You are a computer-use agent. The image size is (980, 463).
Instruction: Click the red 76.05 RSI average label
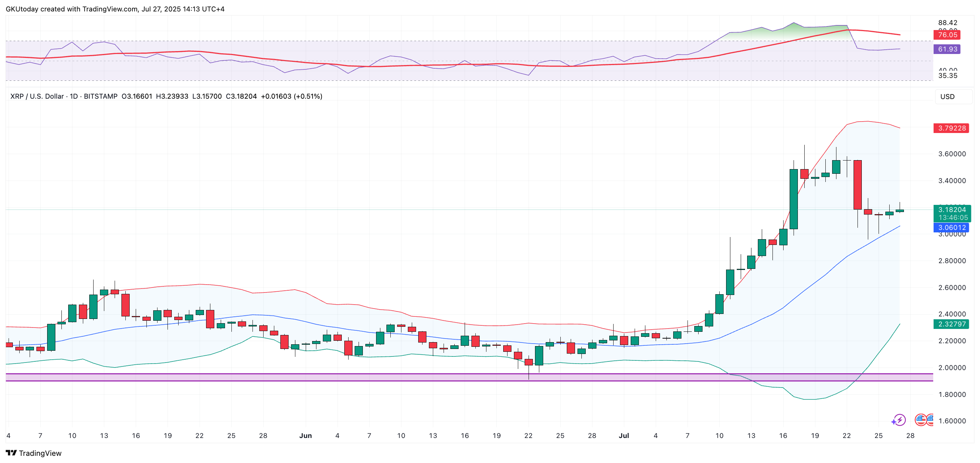click(947, 35)
